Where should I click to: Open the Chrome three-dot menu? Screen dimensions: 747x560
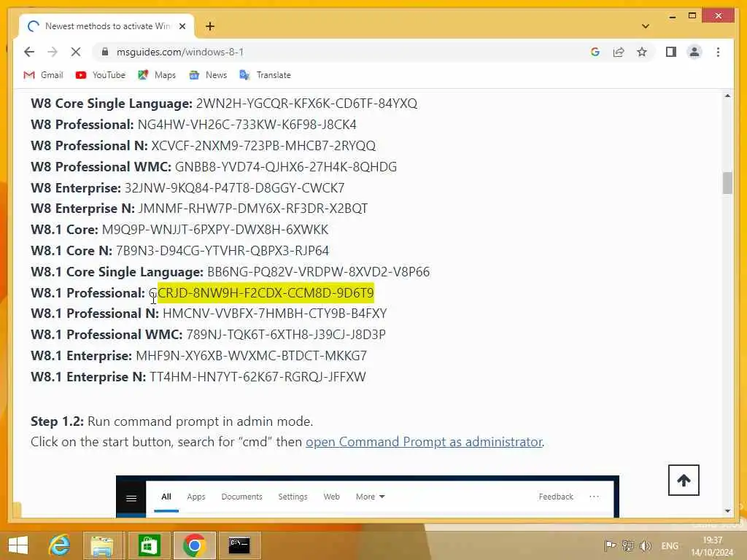718,52
